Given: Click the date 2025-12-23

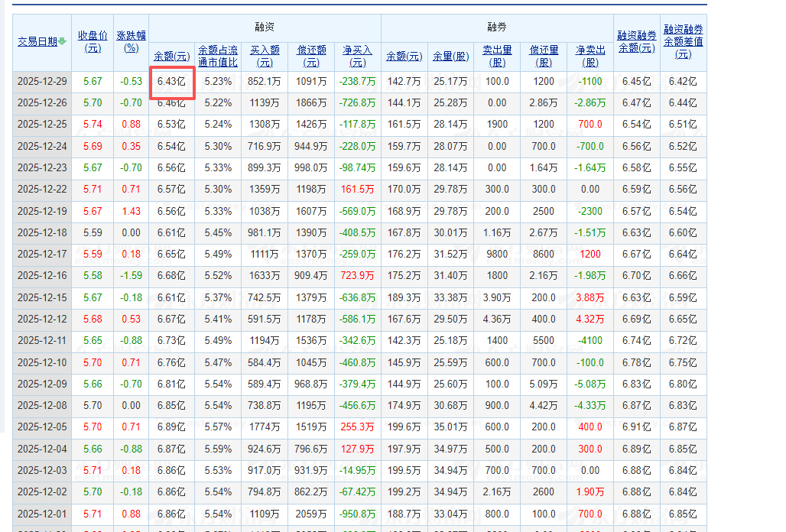Looking at the screenshot, I should coord(42,168).
